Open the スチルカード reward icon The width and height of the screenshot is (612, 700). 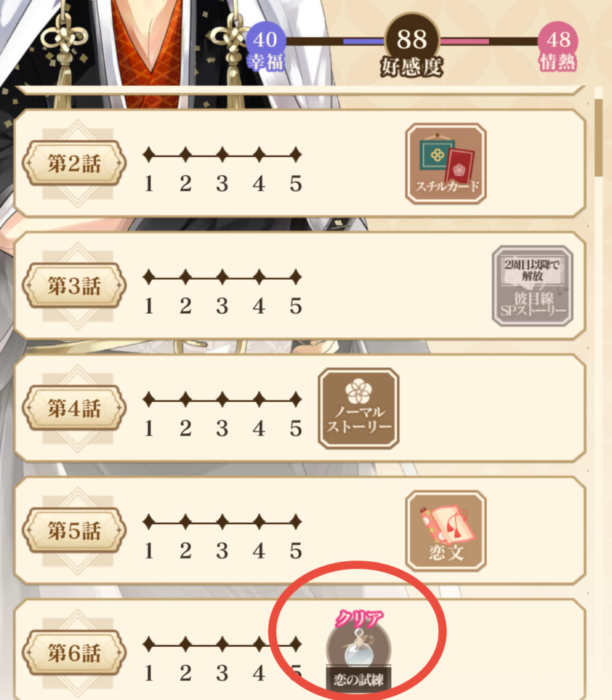pyautogui.click(x=446, y=164)
